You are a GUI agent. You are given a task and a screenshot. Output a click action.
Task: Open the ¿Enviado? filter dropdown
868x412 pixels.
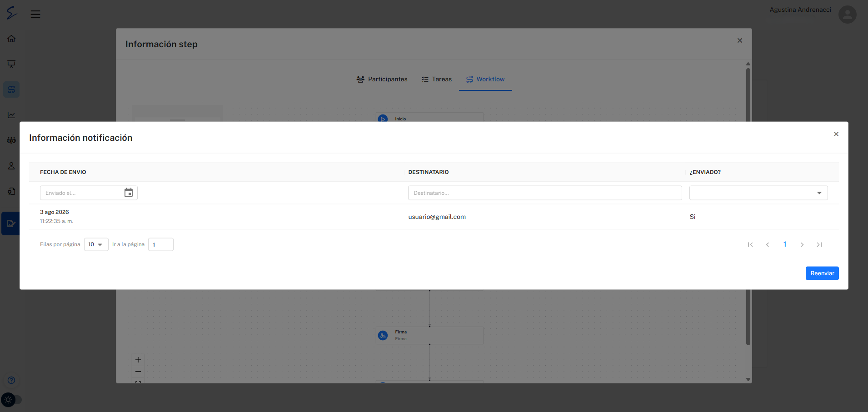[758, 193]
